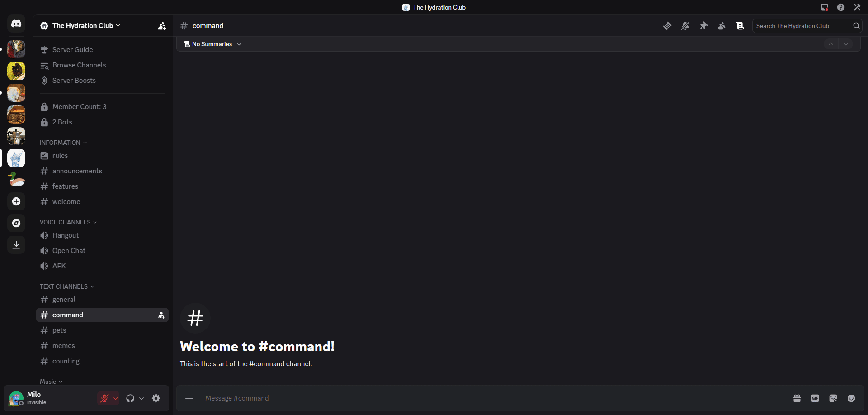Click the plus attachment button
868x415 pixels.
[189, 398]
